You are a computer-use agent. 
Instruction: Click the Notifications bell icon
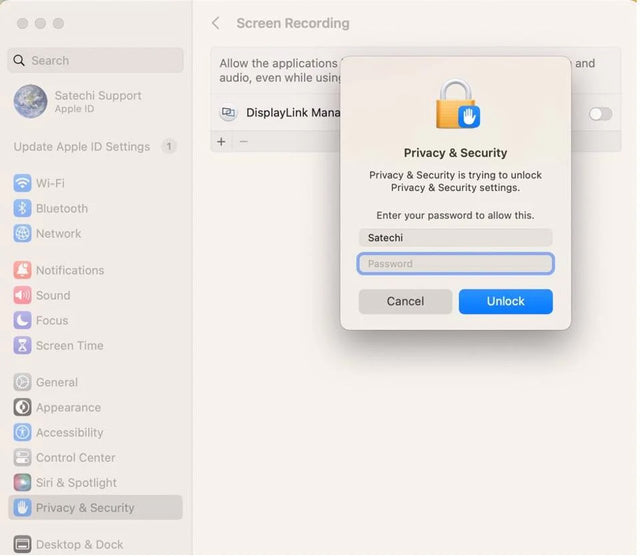click(22, 271)
